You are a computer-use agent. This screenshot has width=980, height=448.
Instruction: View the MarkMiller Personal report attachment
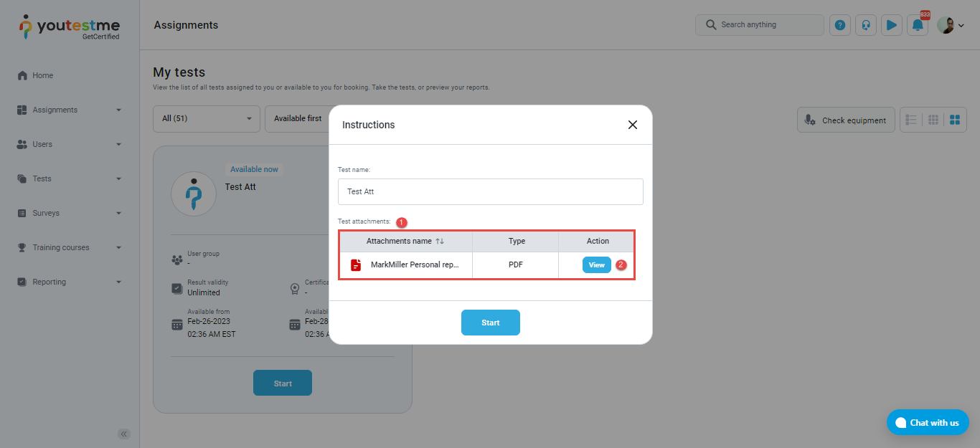tap(596, 265)
